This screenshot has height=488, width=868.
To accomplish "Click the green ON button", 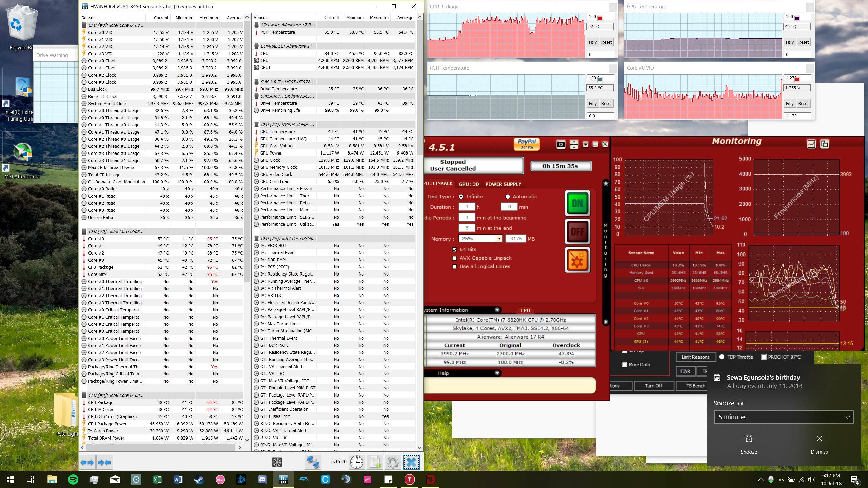I will 577,203.
